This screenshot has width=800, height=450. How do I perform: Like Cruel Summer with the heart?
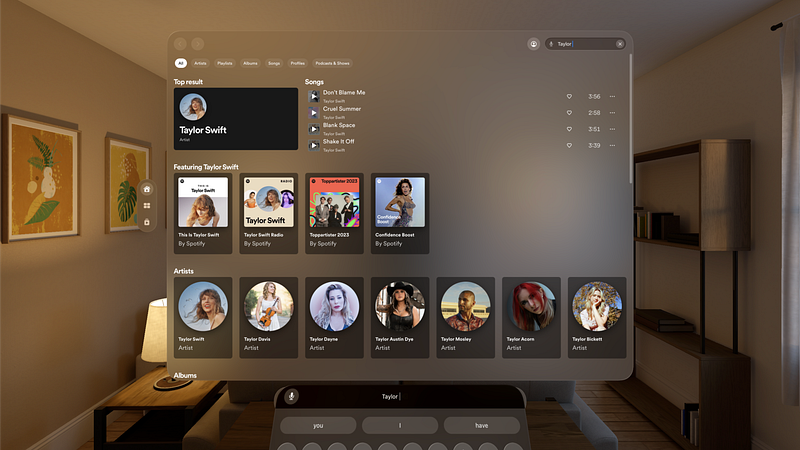pyautogui.click(x=569, y=113)
